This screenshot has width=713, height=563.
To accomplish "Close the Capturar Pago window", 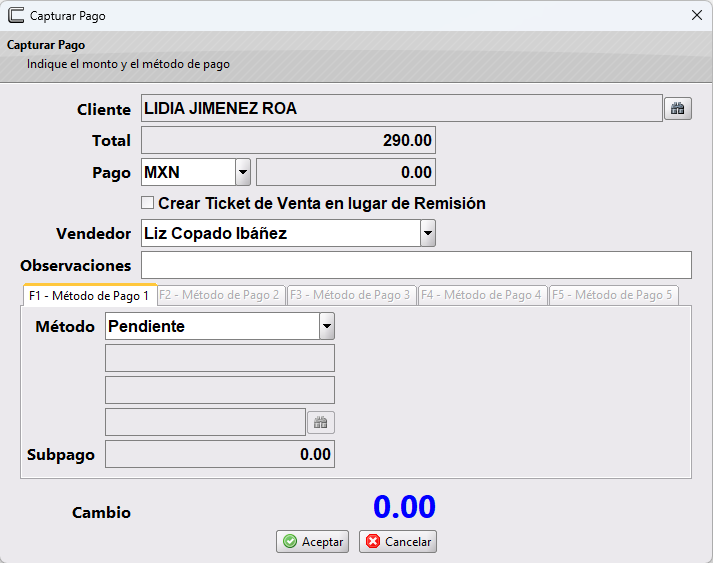I will [x=697, y=15].
